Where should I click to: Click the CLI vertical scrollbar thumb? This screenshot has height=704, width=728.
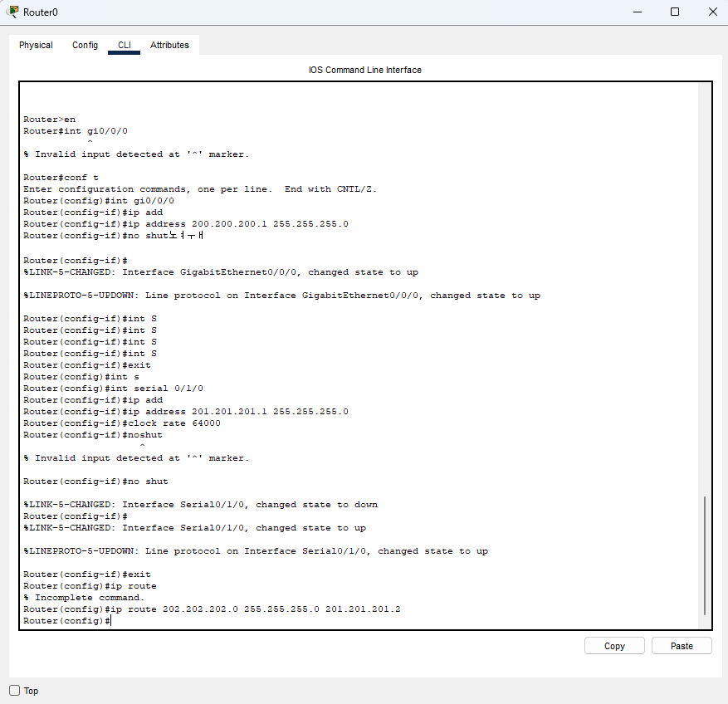tap(704, 555)
